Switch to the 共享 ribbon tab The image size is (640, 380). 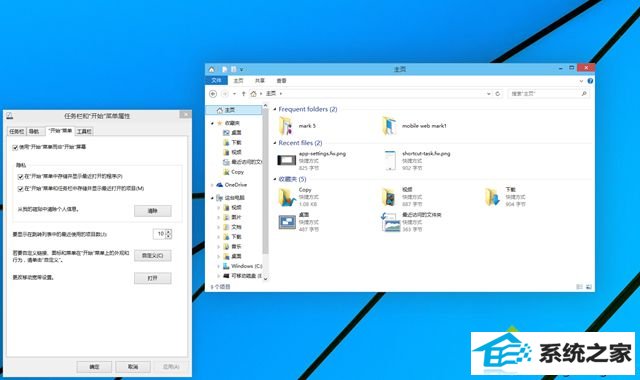260,81
